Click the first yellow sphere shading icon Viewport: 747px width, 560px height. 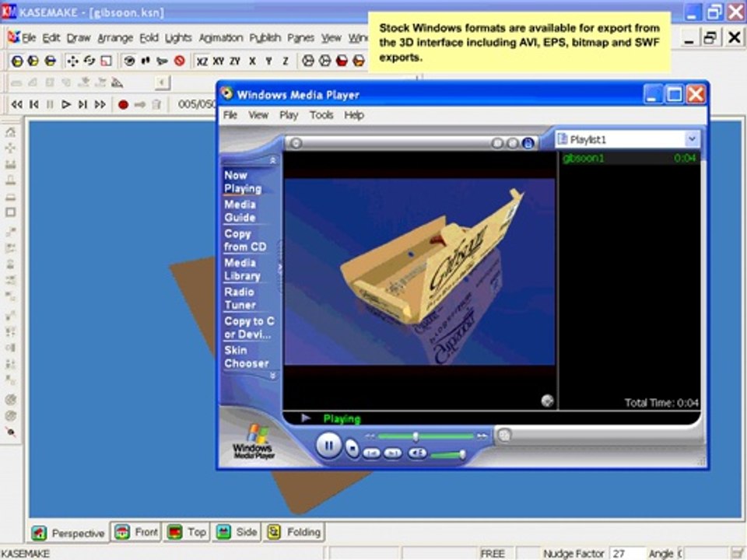(17, 61)
